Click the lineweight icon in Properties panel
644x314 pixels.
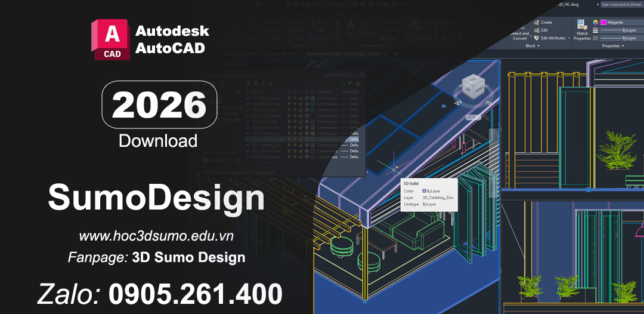[x=595, y=30]
